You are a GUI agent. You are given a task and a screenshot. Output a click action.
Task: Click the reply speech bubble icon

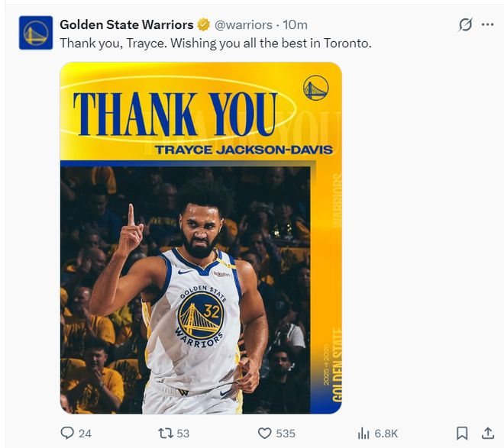click(67, 433)
